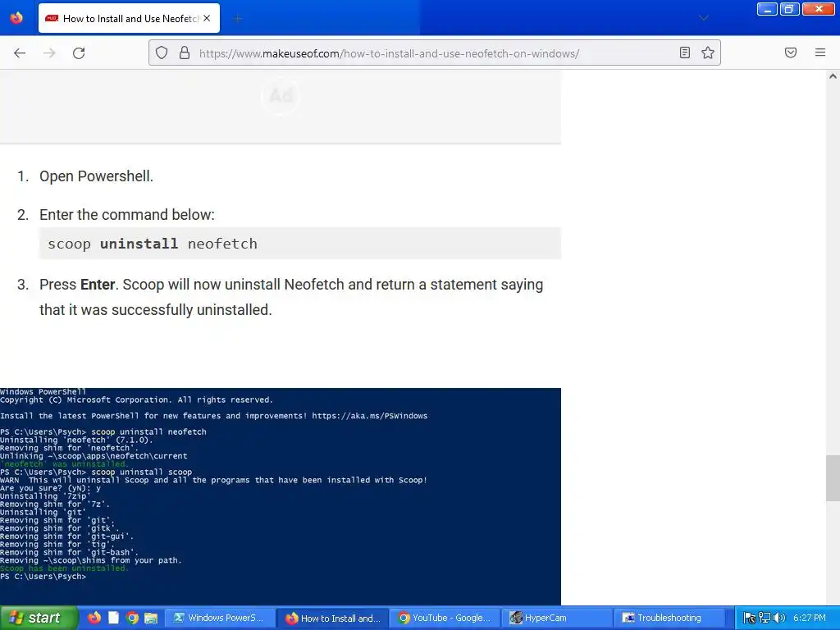The height and width of the screenshot is (630, 840).
Task: Click the PowerShell screenshot image
Action: [281, 496]
